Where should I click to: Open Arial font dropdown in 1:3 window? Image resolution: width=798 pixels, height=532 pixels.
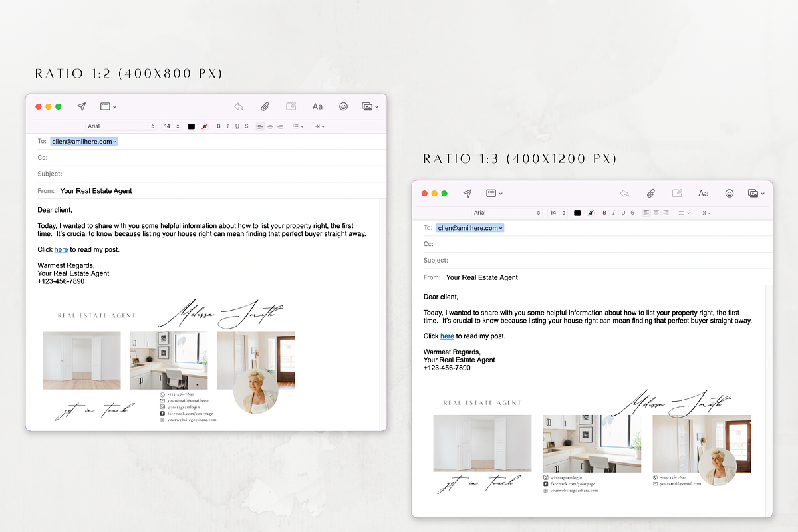pyautogui.click(x=507, y=213)
